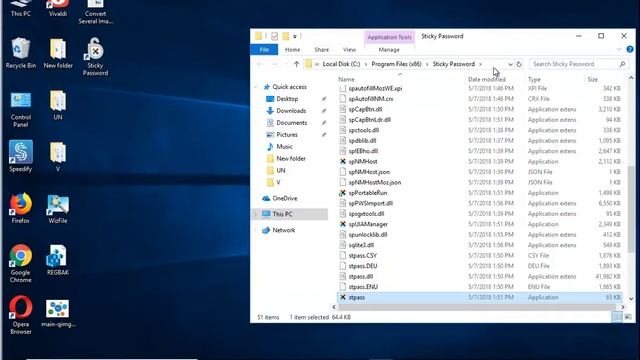640x360 pixels.
Task: Open the chevron after Program Files (x86) breadcrumb
Action: tap(427, 64)
